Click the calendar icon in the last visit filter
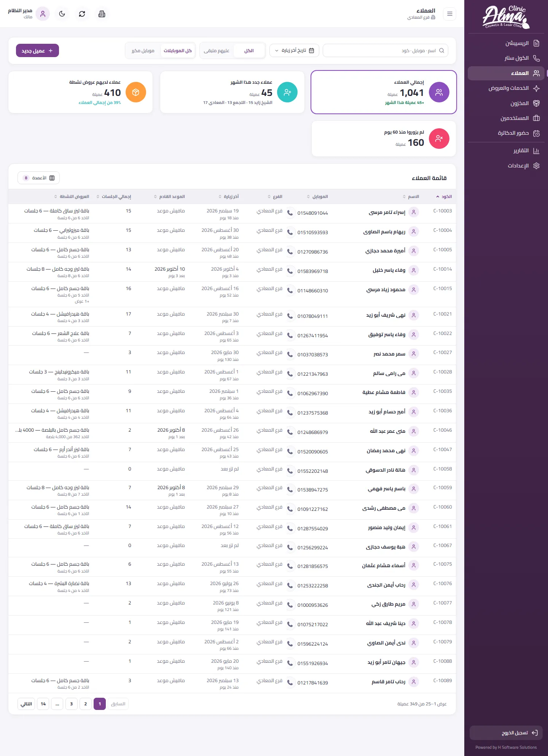Image resolution: width=548 pixels, height=756 pixels. [x=312, y=51]
